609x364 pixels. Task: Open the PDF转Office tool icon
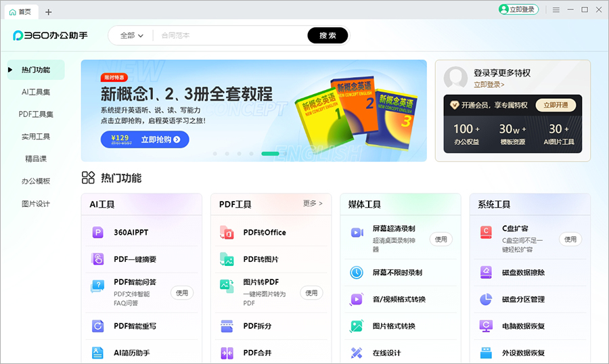(227, 232)
